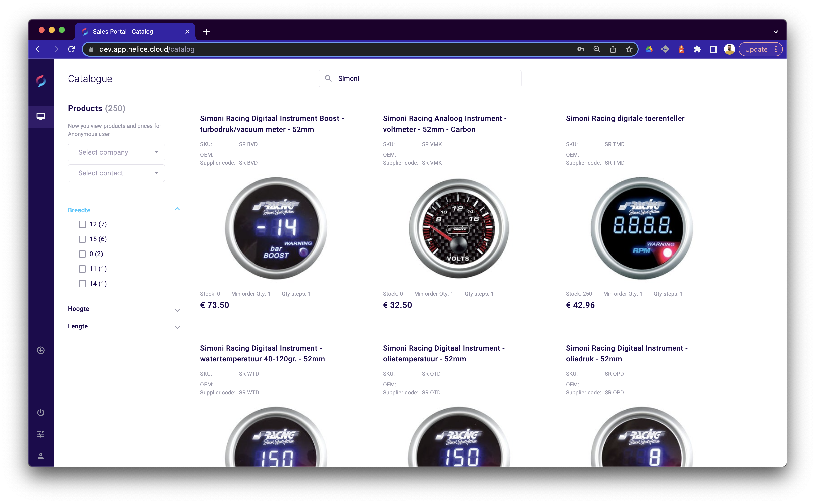Viewport: 815px width, 504px height.
Task: Open the sliders settings icon in sidebar
Action: tap(41, 434)
